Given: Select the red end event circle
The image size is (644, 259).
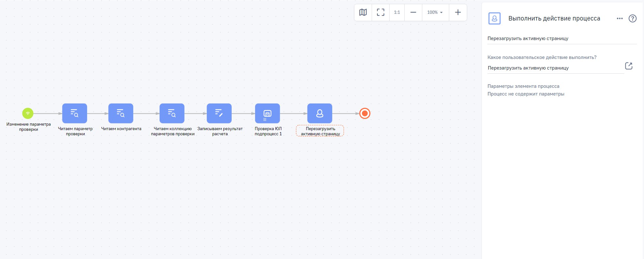Looking at the screenshot, I should pyautogui.click(x=365, y=113).
